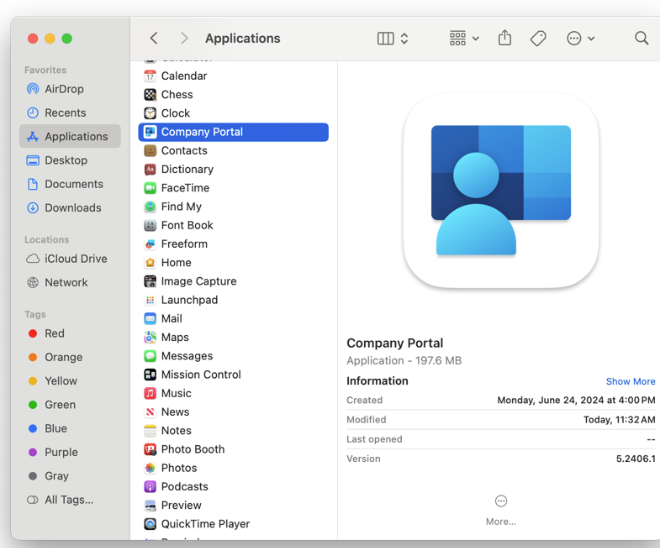The height and width of the screenshot is (548, 660).
Task: Select the FaceTime app icon
Action: coord(150,188)
